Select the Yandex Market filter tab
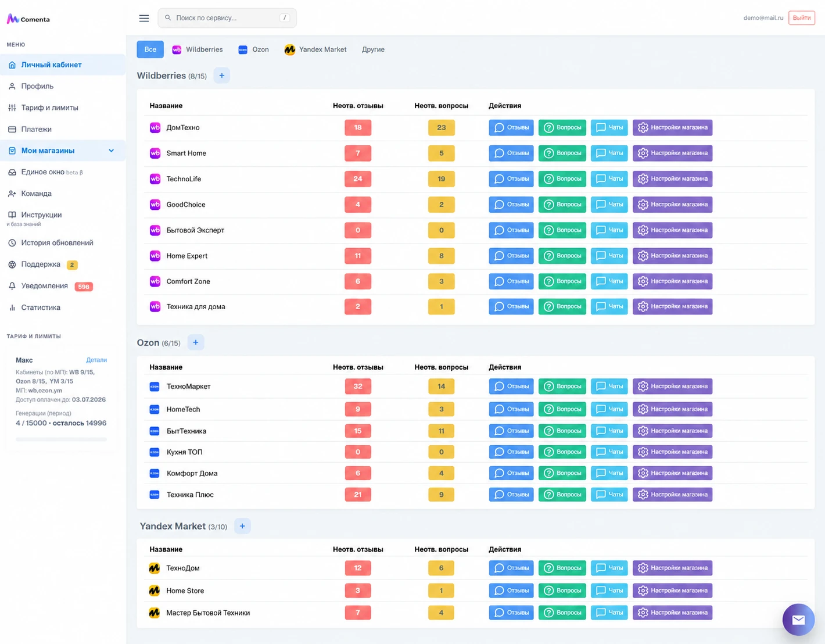The width and height of the screenshot is (825, 644). click(x=315, y=49)
